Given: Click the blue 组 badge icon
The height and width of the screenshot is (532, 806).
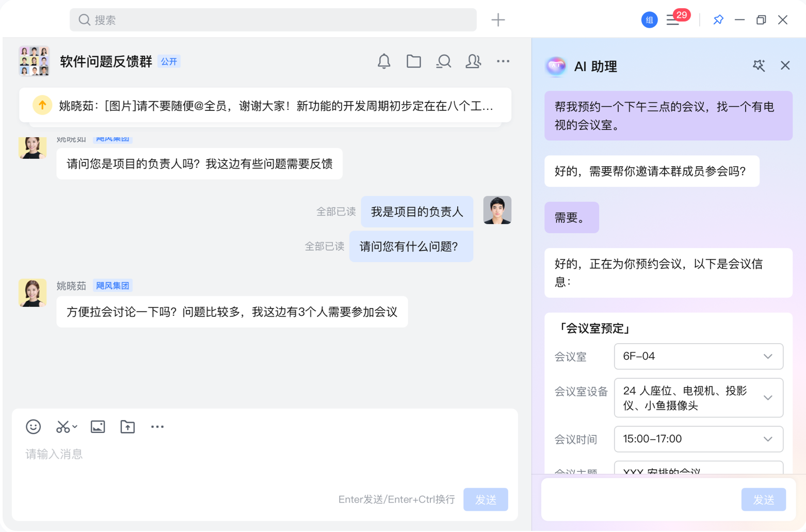Looking at the screenshot, I should pyautogui.click(x=649, y=20).
